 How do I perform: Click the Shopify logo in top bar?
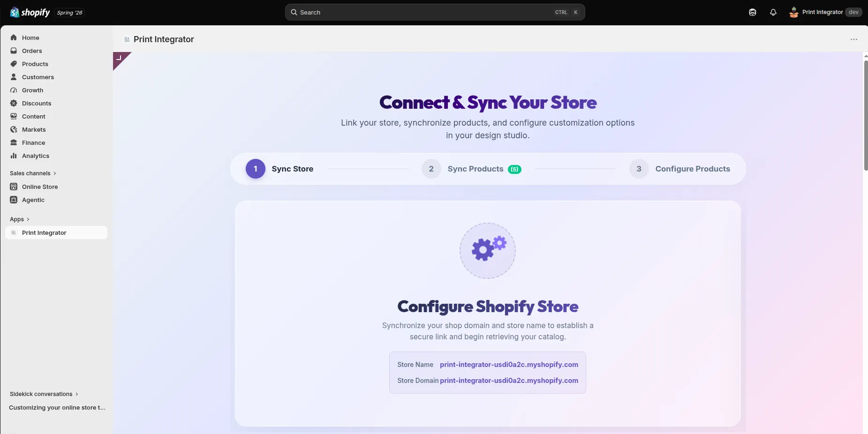(x=30, y=12)
